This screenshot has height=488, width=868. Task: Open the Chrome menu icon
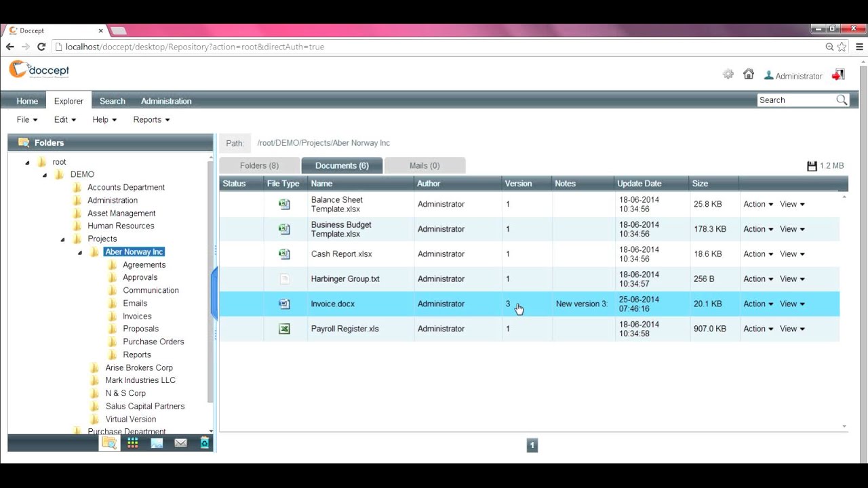860,47
